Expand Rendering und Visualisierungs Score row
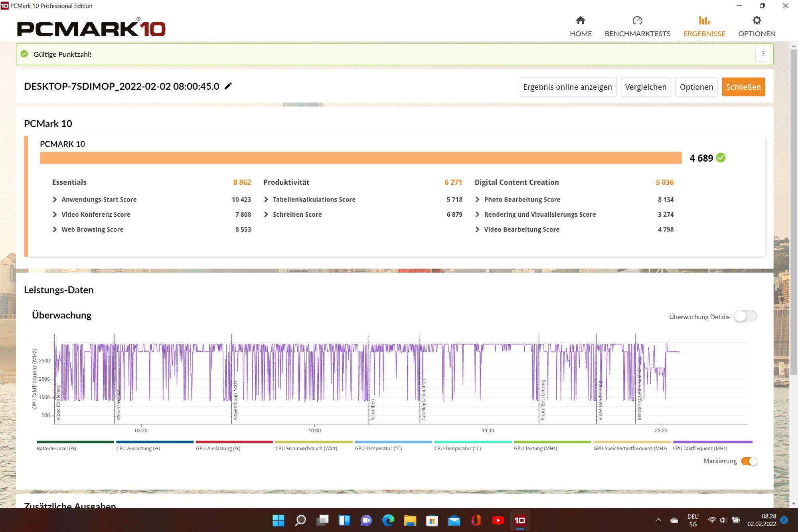 [x=574, y=214]
